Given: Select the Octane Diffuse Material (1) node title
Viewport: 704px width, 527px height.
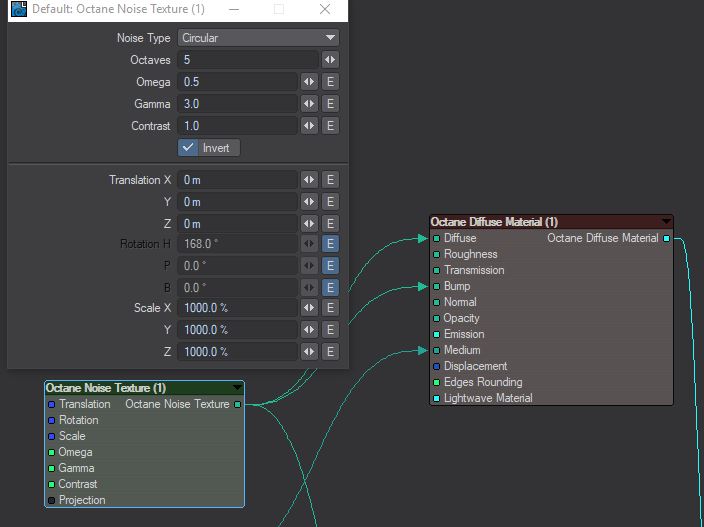Looking at the screenshot, I should 494,222.
